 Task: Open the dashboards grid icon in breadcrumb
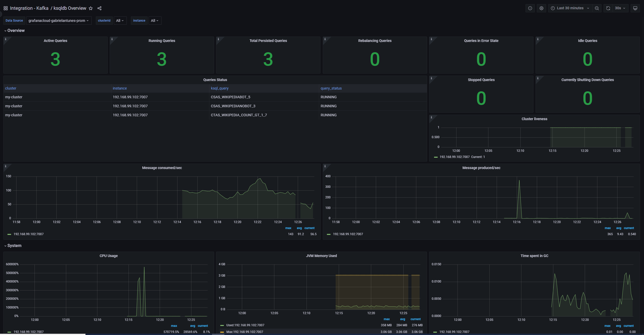pos(5,8)
